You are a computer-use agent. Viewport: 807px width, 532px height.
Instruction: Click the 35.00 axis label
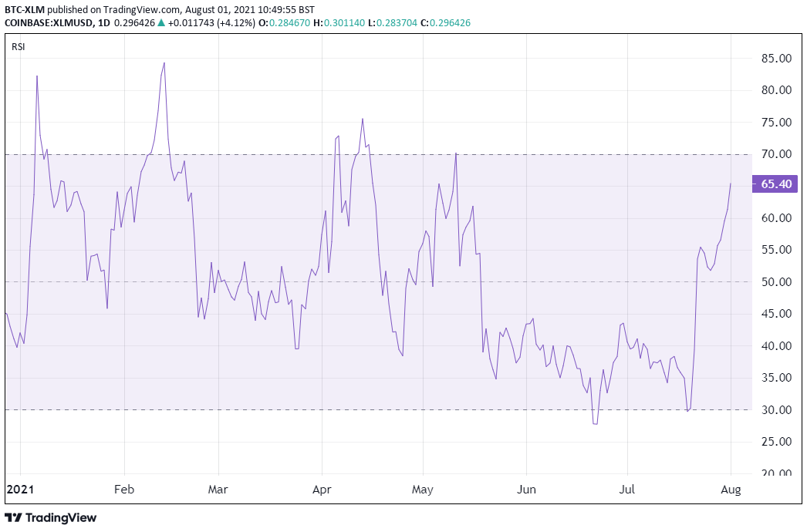click(776, 378)
